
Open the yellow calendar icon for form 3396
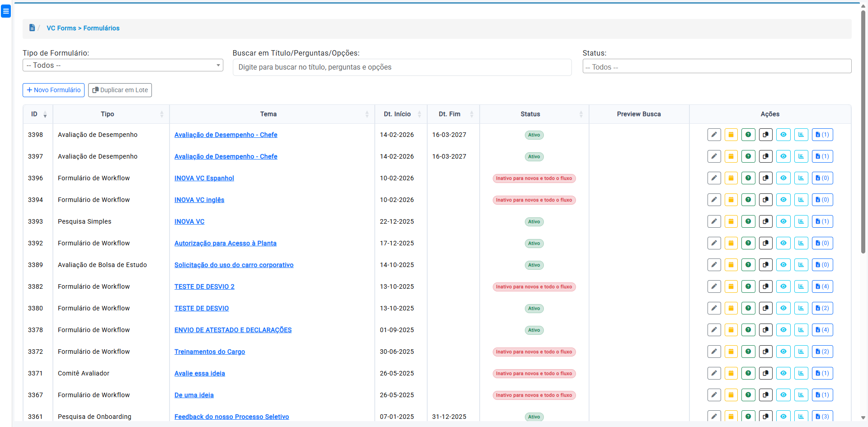coord(731,178)
